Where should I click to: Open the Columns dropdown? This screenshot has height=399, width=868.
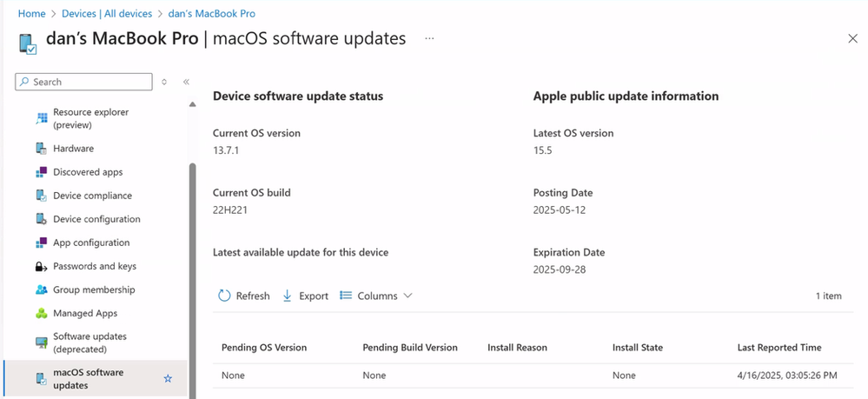[x=376, y=296]
